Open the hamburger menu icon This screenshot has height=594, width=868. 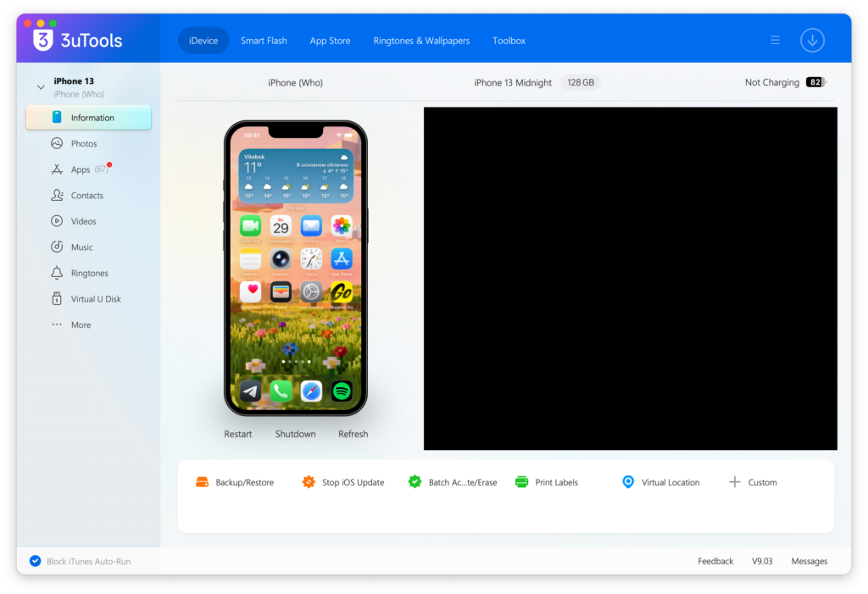[775, 41]
